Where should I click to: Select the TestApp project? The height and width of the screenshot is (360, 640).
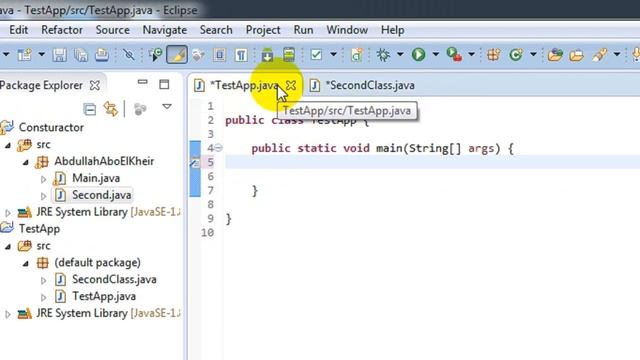39,229
